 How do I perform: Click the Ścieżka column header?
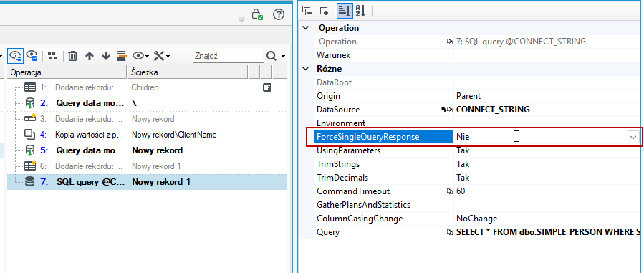[x=187, y=72]
